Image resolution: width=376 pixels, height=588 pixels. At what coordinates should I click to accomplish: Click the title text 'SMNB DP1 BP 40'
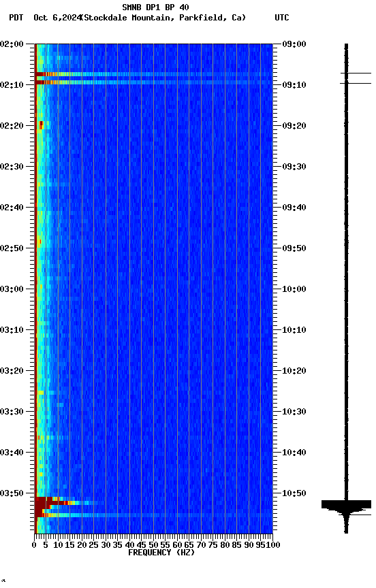155,7
